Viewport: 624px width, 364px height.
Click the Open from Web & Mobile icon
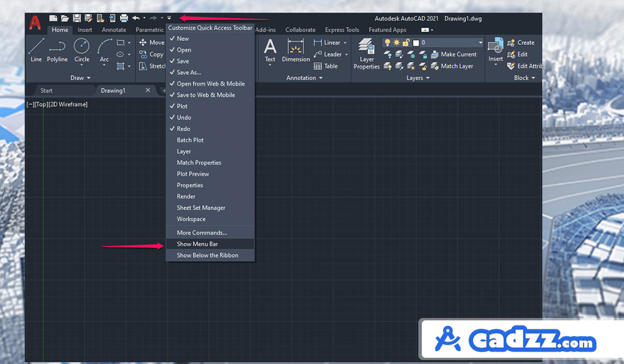(100, 18)
